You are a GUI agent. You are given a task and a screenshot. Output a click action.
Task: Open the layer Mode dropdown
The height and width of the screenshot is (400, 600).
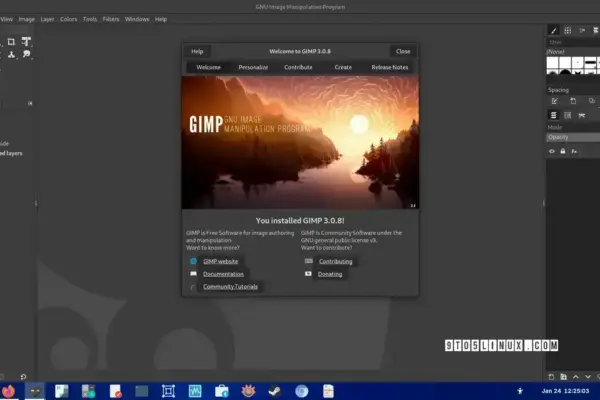pos(573,127)
